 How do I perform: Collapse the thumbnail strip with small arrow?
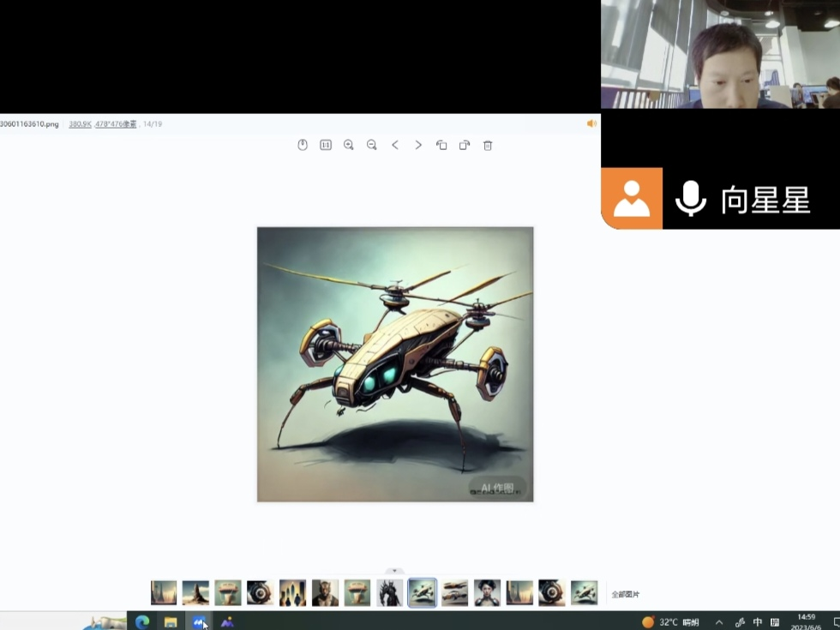point(394,571)
